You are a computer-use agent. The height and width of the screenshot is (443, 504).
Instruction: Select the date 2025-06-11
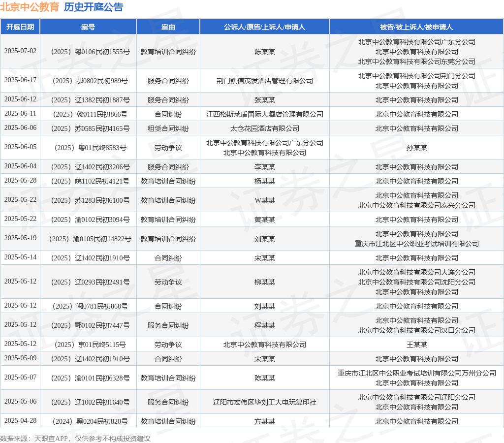[x=20, y=113]
